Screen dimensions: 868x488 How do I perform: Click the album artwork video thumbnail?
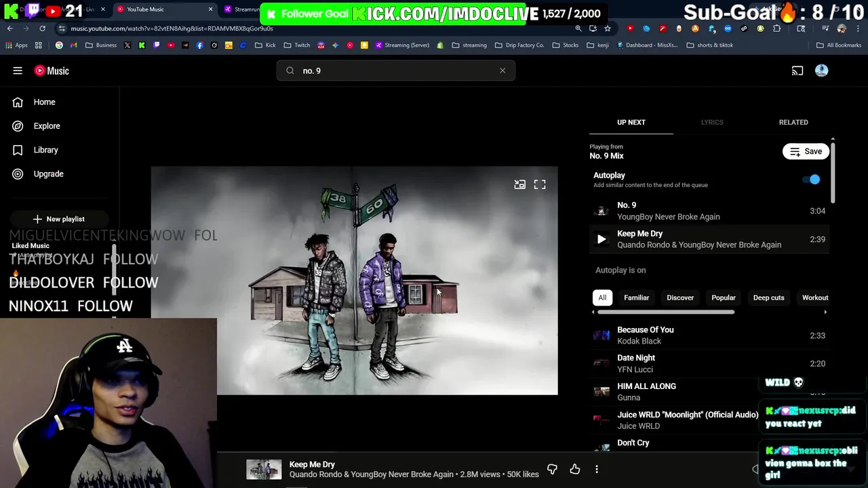pos(354,281)
